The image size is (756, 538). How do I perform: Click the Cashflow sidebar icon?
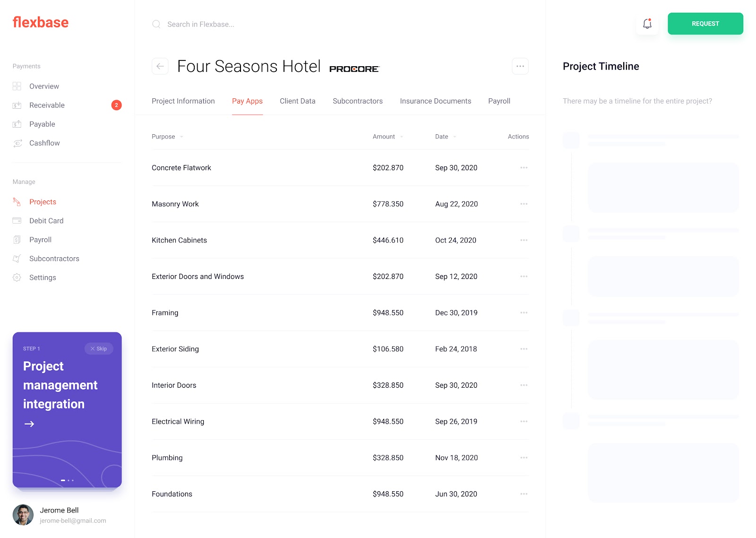(17, 143)
